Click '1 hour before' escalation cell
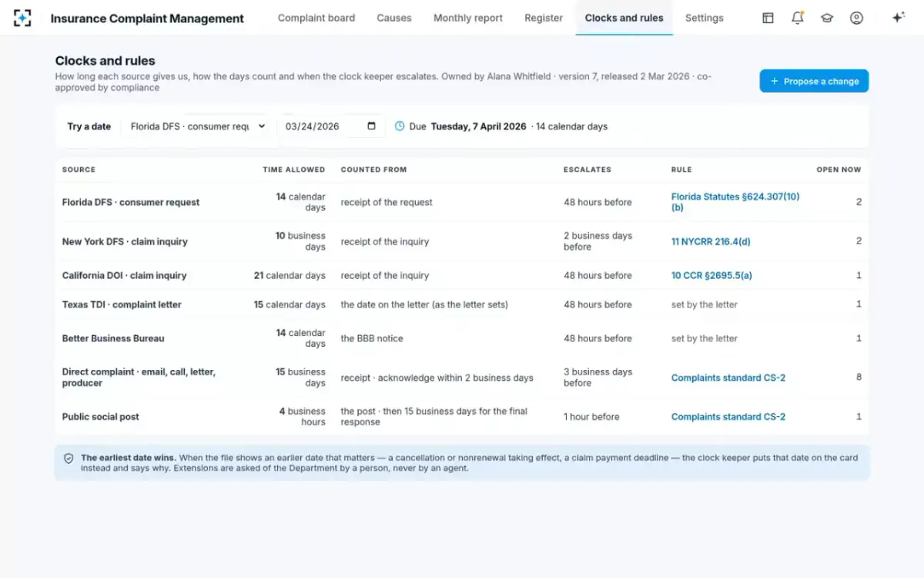This screenshot has height=578, width=924. [x=591, y=417]
